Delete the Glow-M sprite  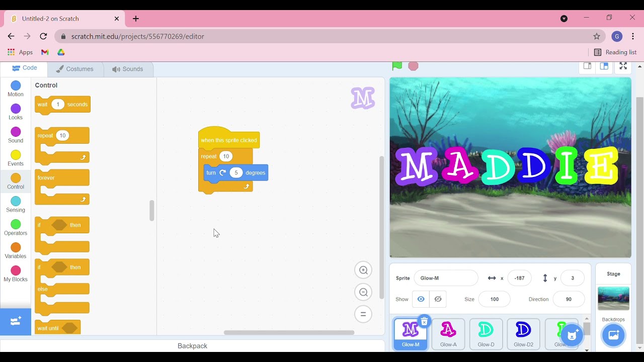pyautogui.click(x=424, y=321)
